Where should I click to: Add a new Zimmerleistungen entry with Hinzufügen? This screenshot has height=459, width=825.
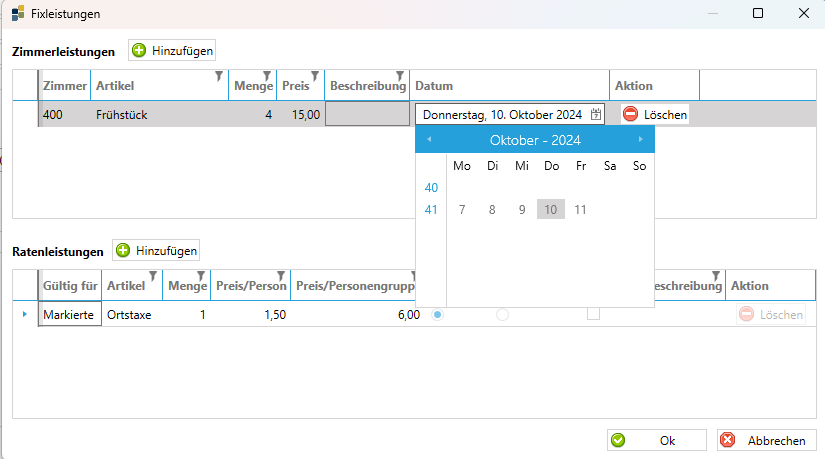click(172, 51)
